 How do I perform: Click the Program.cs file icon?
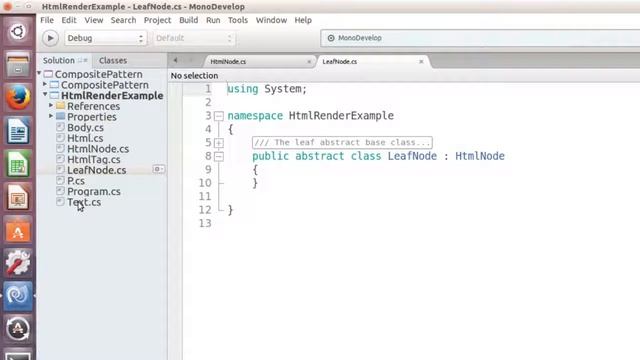coord(60,191)
